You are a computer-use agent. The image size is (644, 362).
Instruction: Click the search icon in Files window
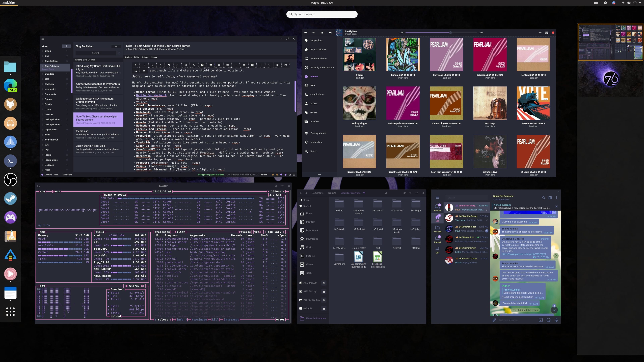tap(386, 193)
